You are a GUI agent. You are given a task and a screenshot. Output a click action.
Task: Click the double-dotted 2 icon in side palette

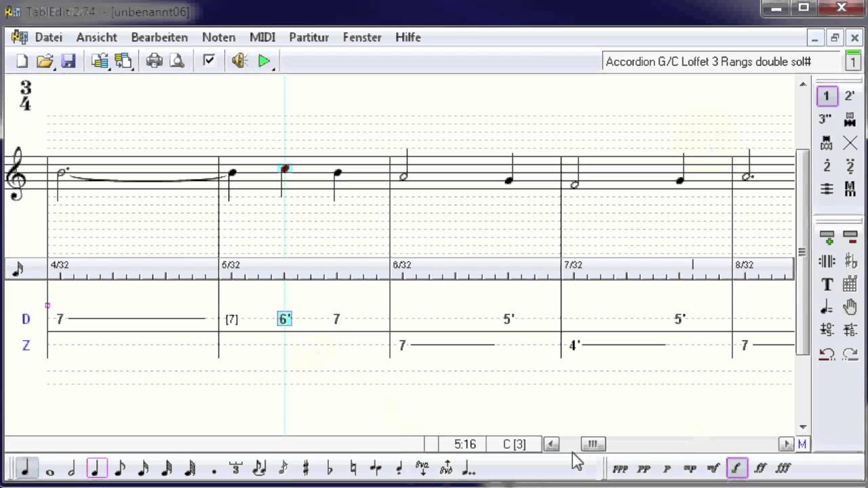point(850,166)
